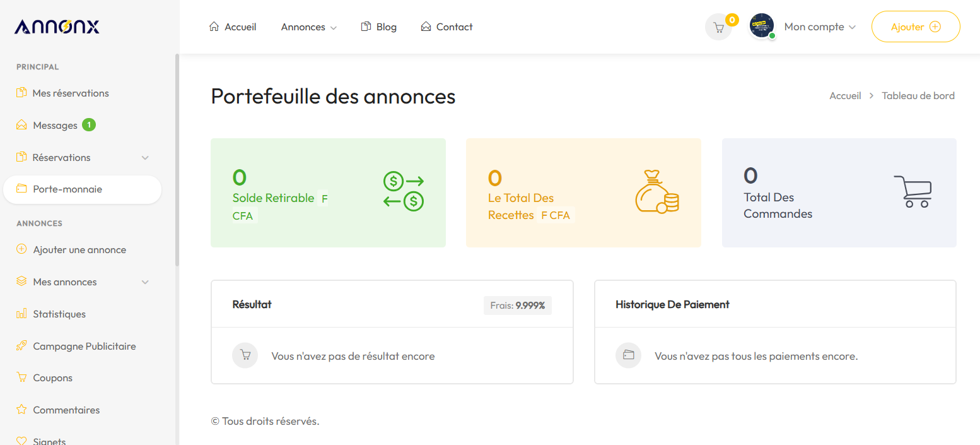Click the Statistiques bar chart icon
The width and height of the screenshot is (980, 445).
point(21,314)
